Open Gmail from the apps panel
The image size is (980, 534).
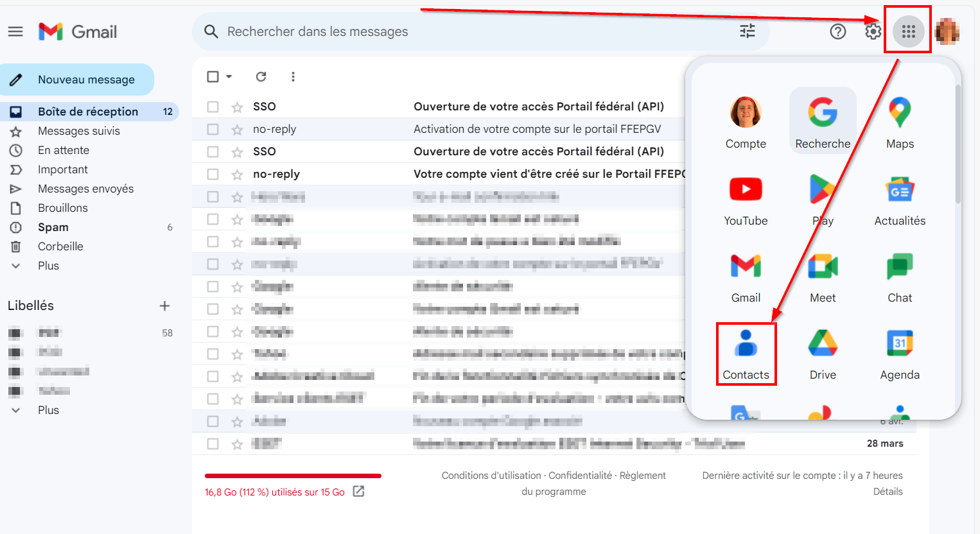pos(746,277)
